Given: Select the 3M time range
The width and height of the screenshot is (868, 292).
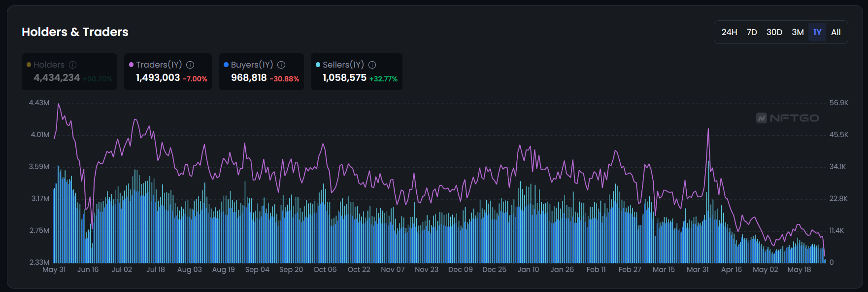Looking at the screenshot, I should 798,32.
